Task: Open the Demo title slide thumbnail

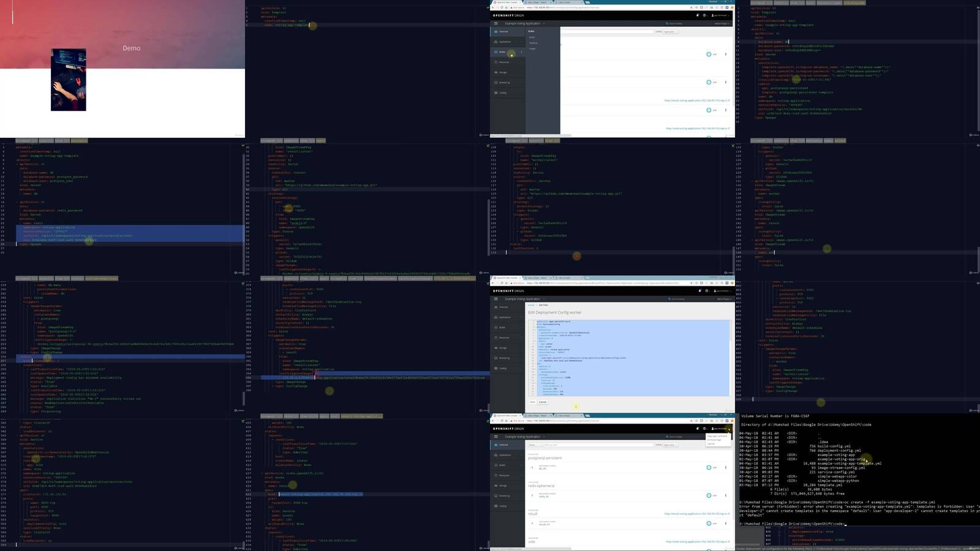Action: point(123,69)
